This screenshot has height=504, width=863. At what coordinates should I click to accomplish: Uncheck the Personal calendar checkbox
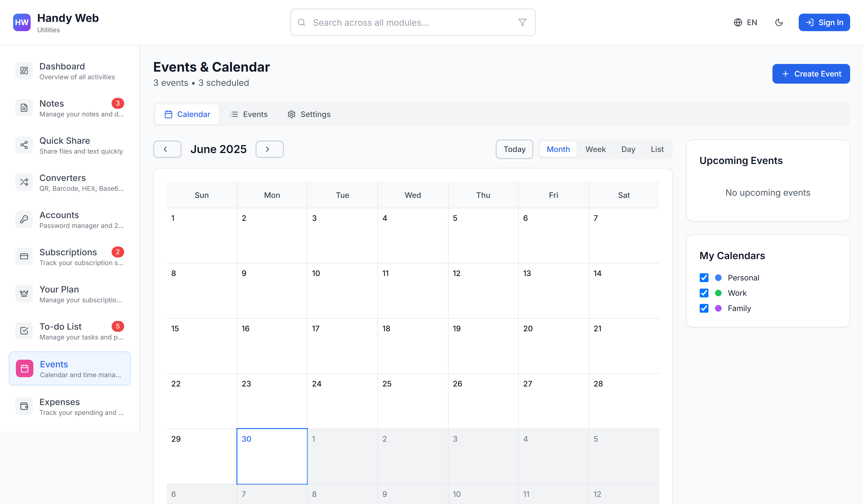tap(704, 278)
